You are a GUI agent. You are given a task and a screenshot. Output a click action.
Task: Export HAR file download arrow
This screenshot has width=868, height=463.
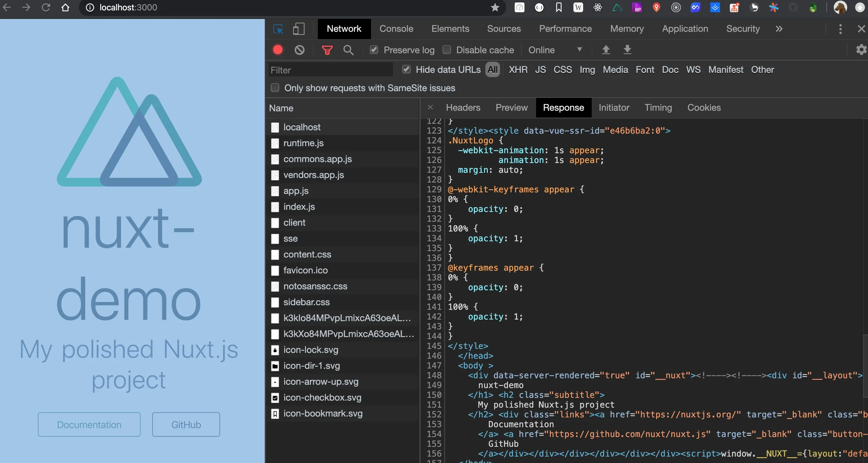point(627,50)
